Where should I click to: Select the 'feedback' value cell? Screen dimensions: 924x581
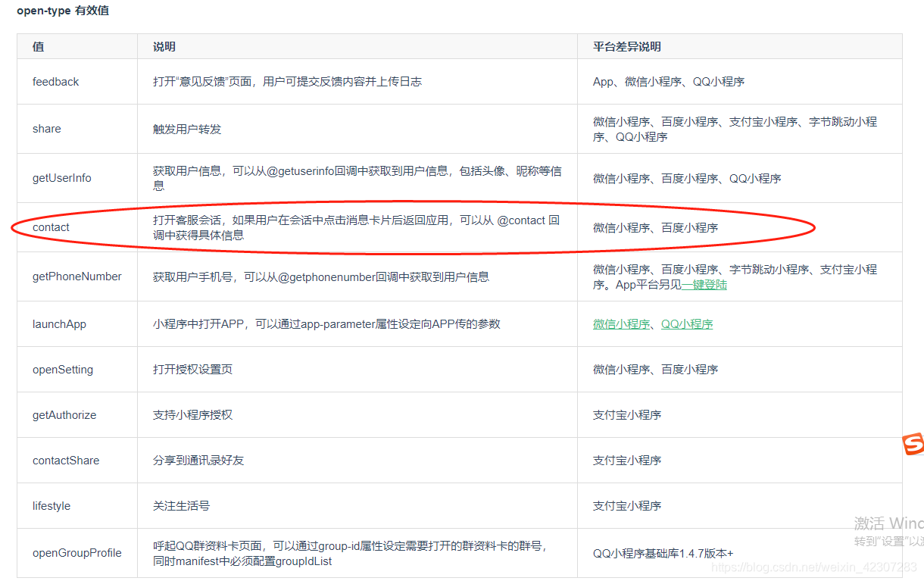pos(77,82)
